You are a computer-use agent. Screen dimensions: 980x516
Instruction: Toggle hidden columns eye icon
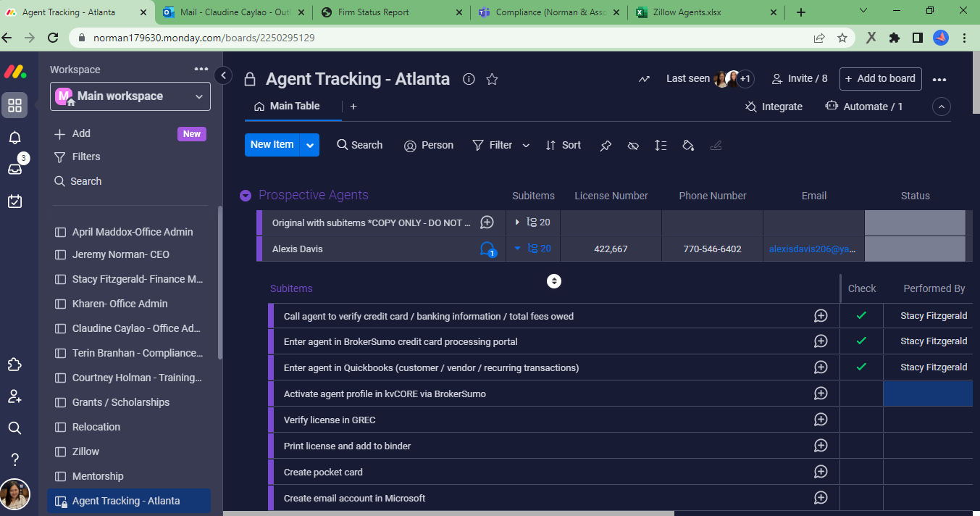(x=633, y=146)
